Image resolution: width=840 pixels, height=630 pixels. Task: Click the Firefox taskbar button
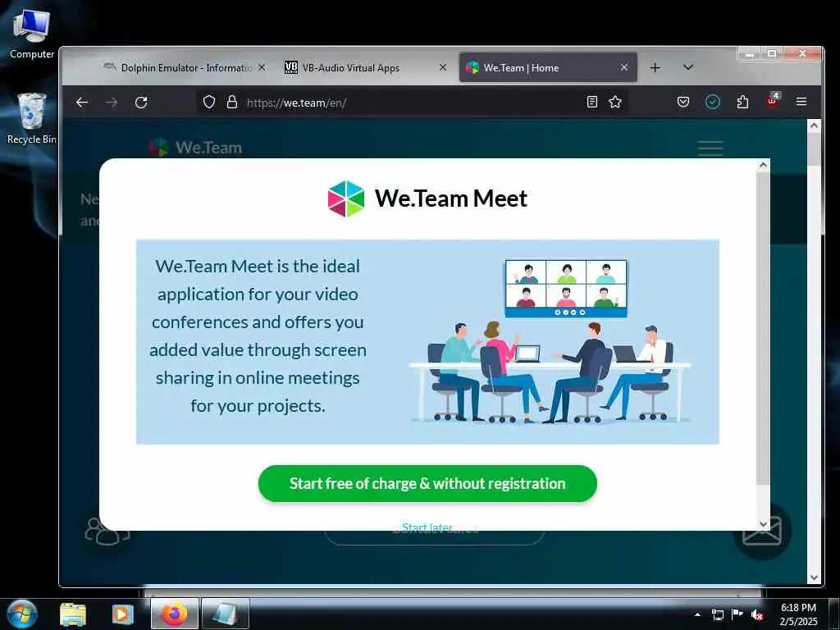point(175,614)
